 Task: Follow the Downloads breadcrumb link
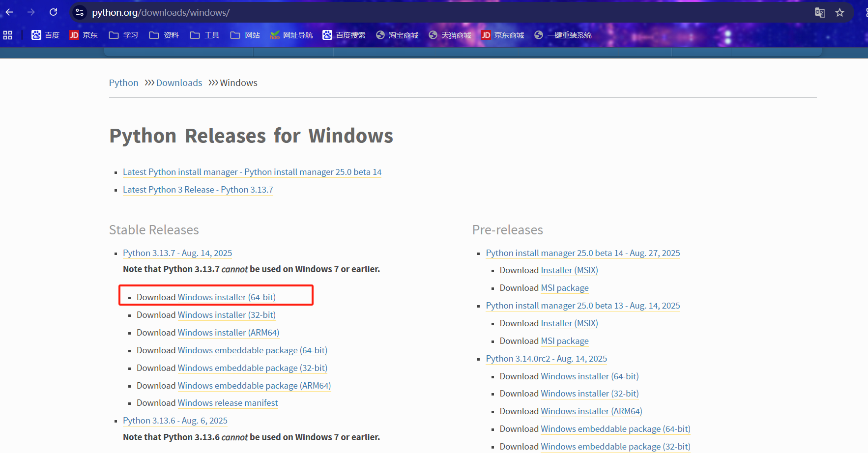179,83
